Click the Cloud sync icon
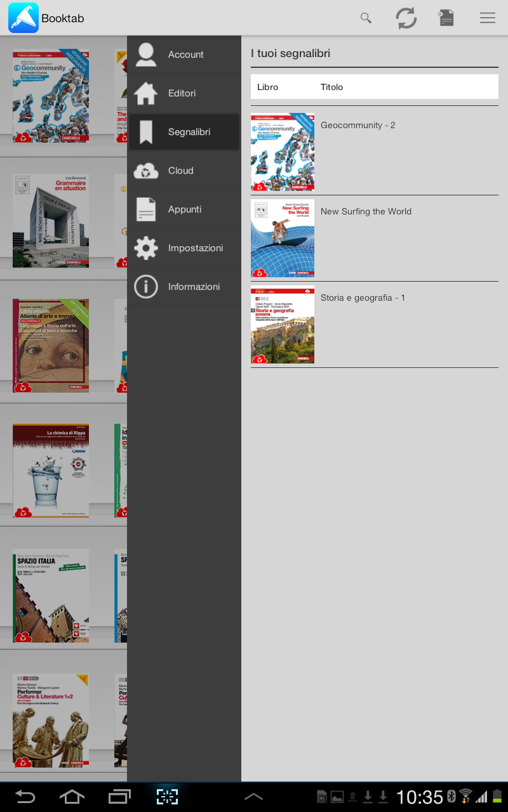 coord(146,171)
